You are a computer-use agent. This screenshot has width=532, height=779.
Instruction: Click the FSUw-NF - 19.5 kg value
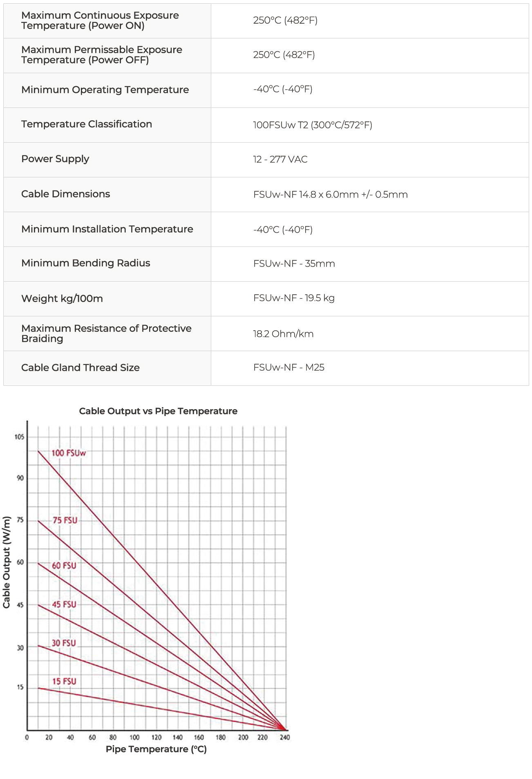point(294,298)
